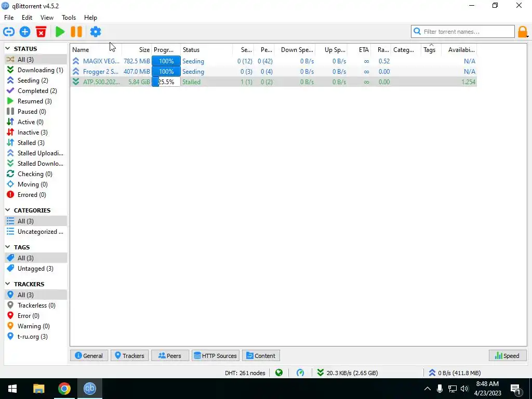Click the 25.5% progress bar of ATP torrent
Image resolution: width=532 pixels, height=399 pixels.
[166, 82]
